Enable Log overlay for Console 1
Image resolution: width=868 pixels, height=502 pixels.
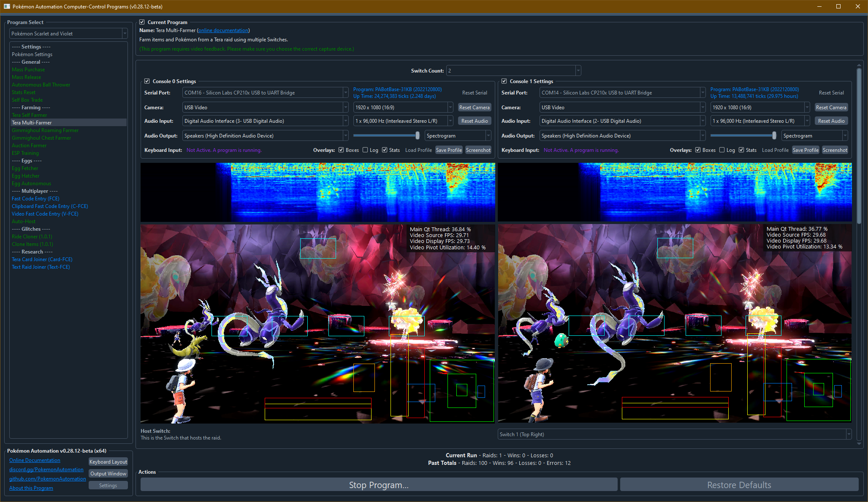click(722, 150)
